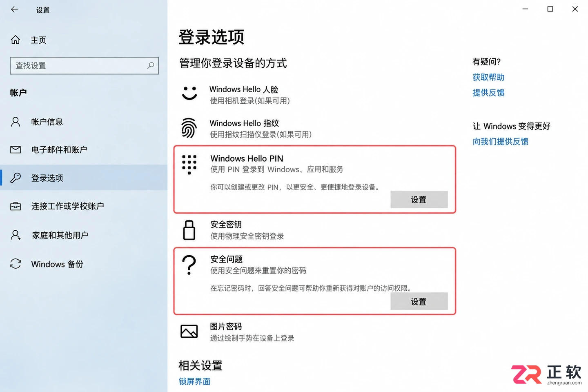This screenshot has height=392, width=588.
Task: Minimize the Settings window
Action: click(525, 9)
